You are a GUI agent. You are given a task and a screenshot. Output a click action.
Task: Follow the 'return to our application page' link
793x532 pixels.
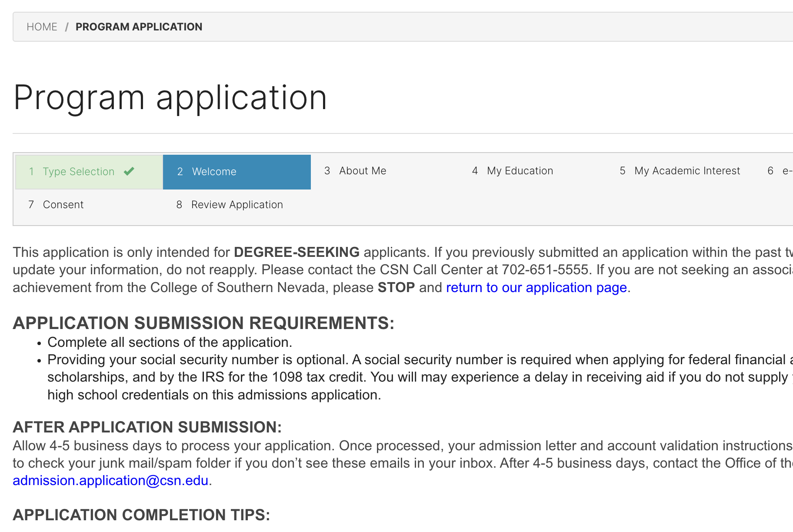[536, 288]
